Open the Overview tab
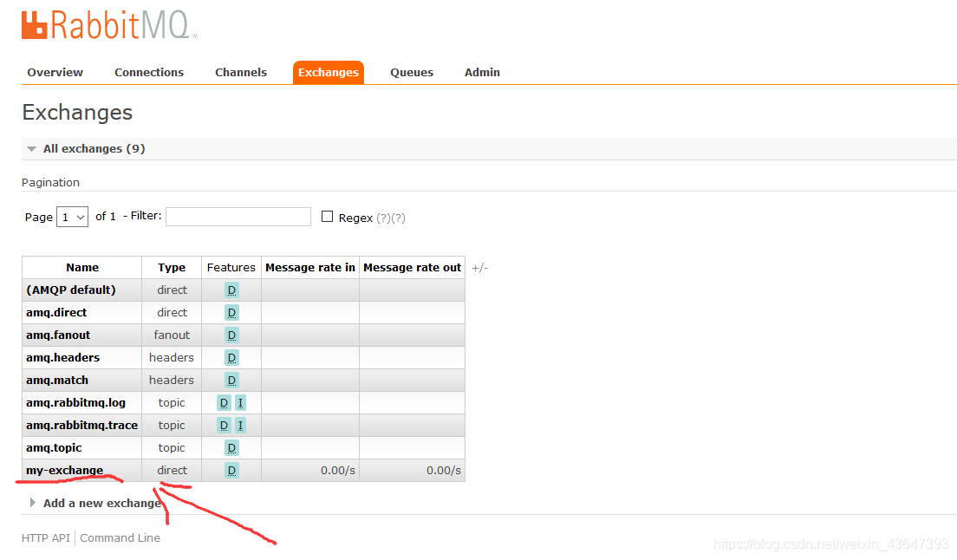The image size is (957, 560). (x=55, y=72)
